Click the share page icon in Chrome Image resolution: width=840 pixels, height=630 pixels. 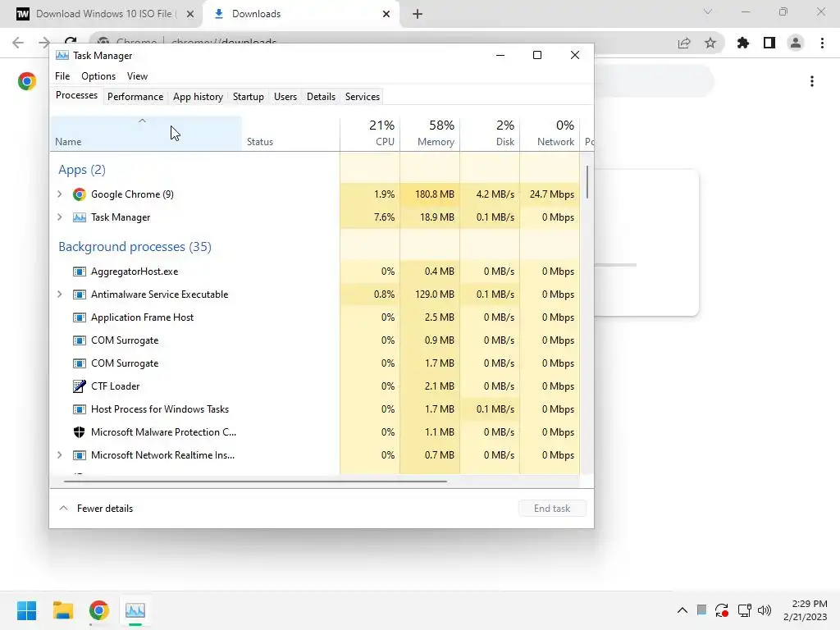pos(684,43)
